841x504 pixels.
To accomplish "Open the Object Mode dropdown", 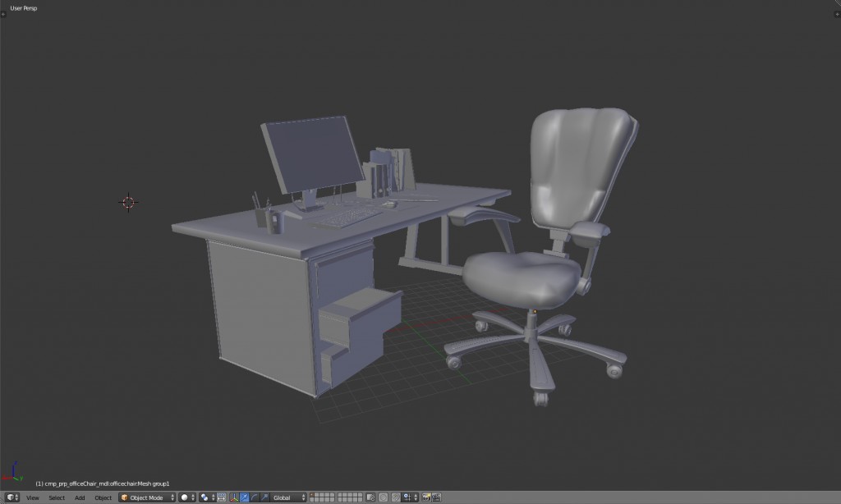I will (x=148, y=497).
